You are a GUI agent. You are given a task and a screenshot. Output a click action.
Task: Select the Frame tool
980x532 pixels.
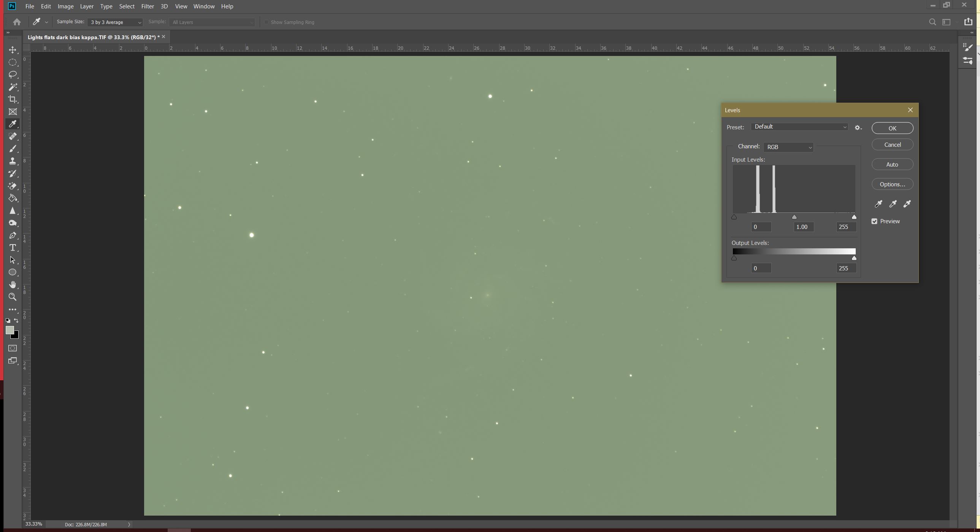13,112
